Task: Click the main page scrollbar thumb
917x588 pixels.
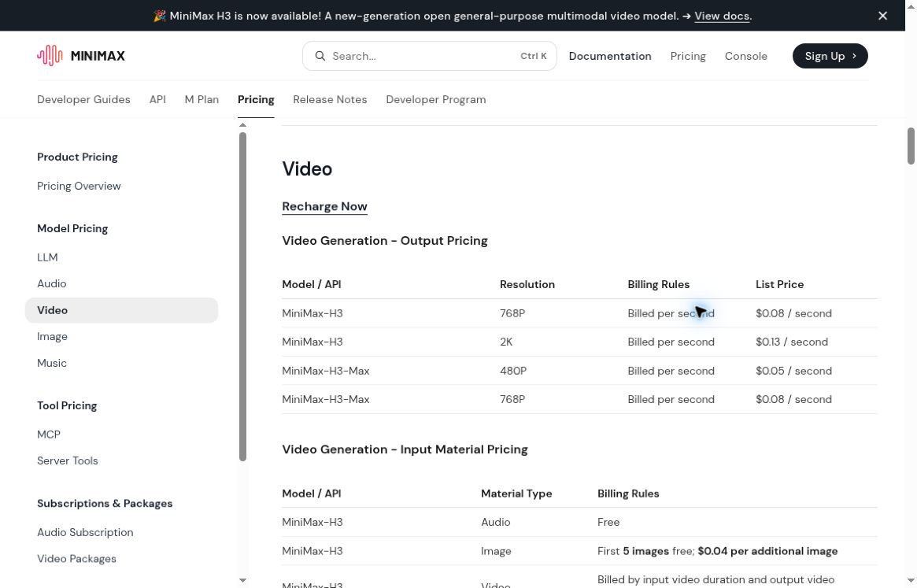Action: point(911,146)
